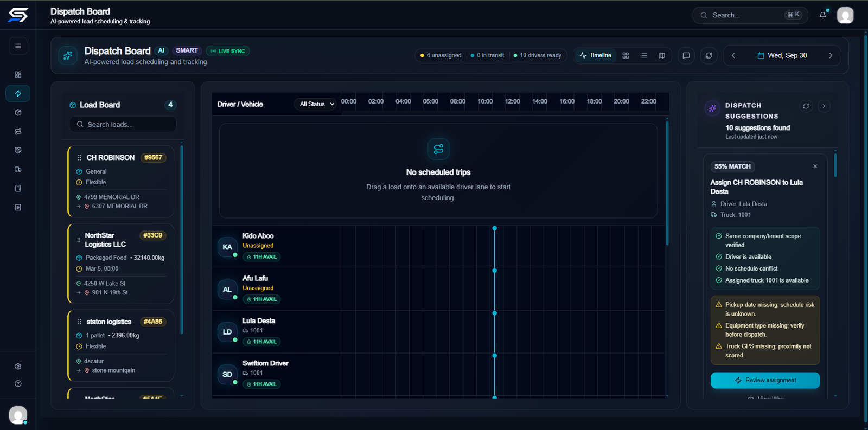Select the #33C9 load tag

click(152, 235)
